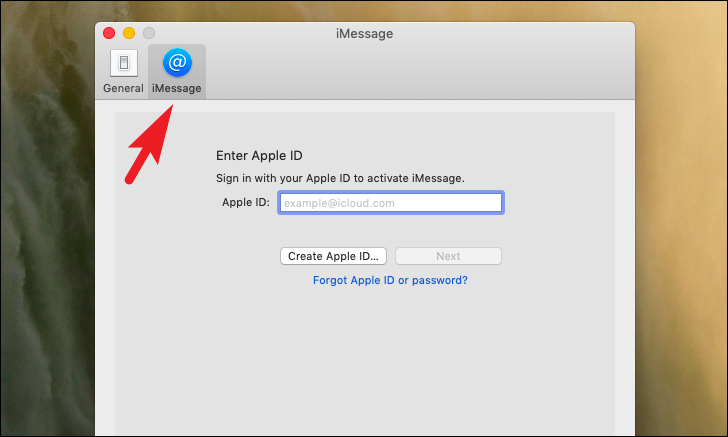Click the Create Apple ID... button
The height and width of the screenshot is (437, 728).
(333, 256)
